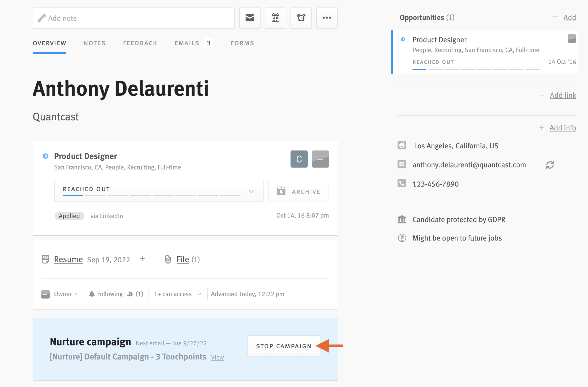Viewport: 588px width, 387px height.
Task: Add a resume with the plus icon
Action: click(142, 258)
